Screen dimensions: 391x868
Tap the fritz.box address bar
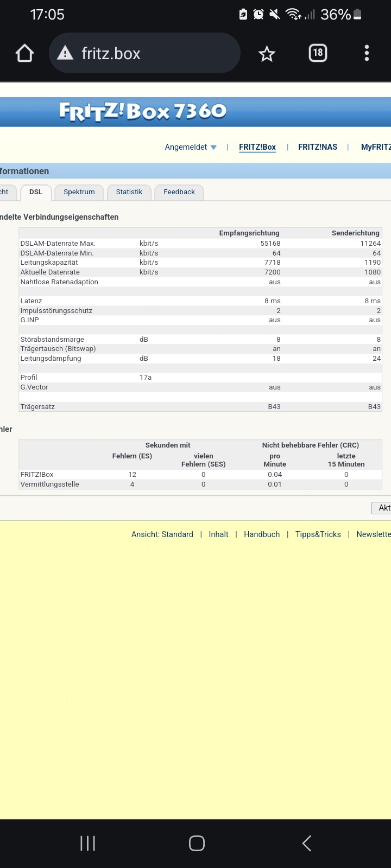144,53
